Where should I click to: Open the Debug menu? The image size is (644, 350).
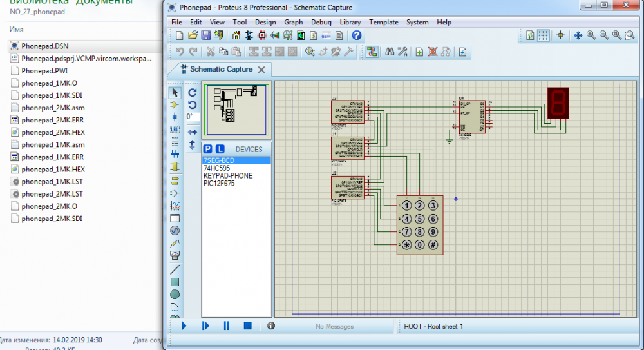321,22
